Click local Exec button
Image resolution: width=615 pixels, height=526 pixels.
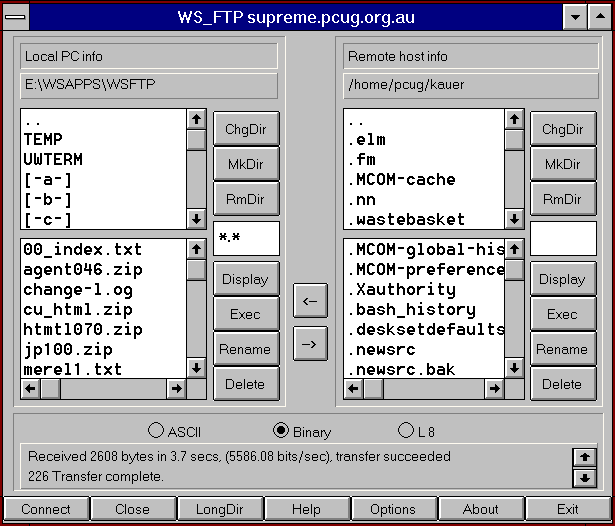coord(246,314)
